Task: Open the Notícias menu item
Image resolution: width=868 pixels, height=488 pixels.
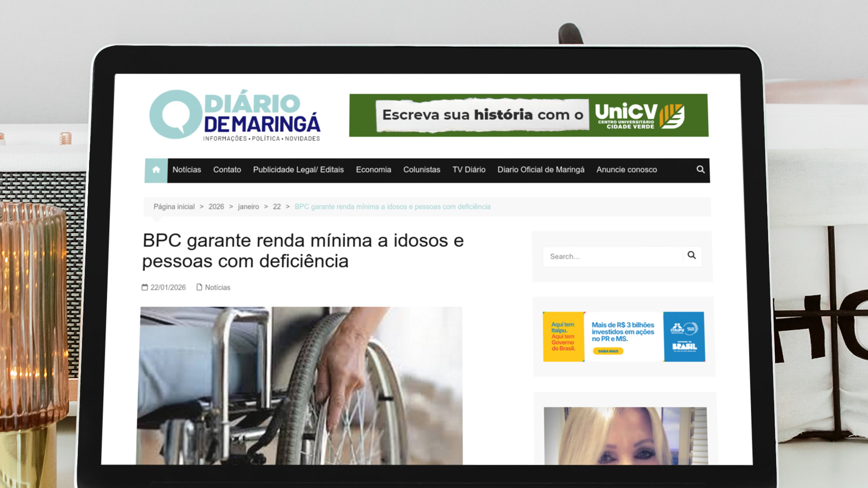Action: [x=186, y=170]
